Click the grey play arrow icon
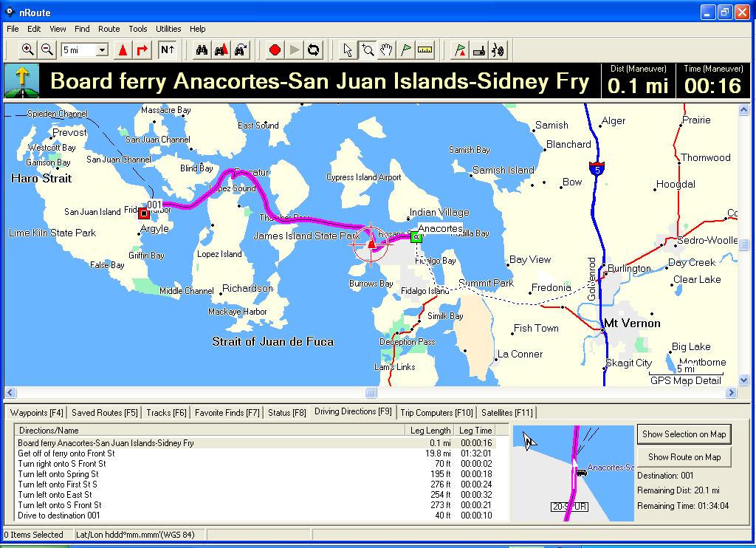 294,49
